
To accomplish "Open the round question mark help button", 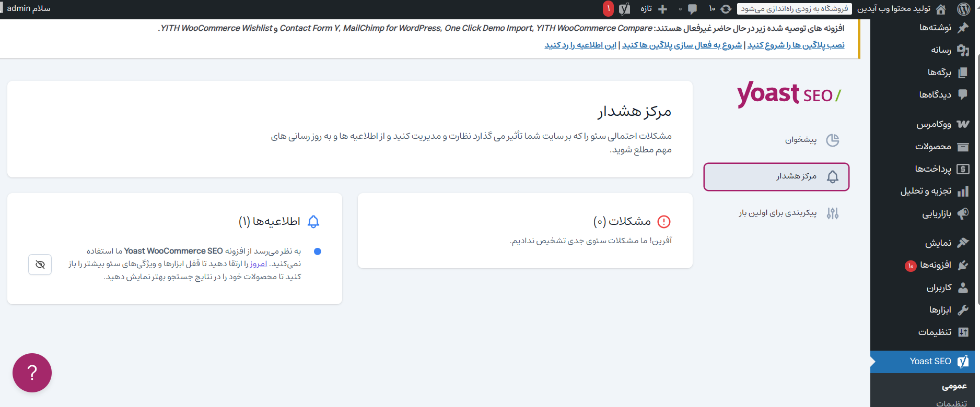I will [32, 373].
